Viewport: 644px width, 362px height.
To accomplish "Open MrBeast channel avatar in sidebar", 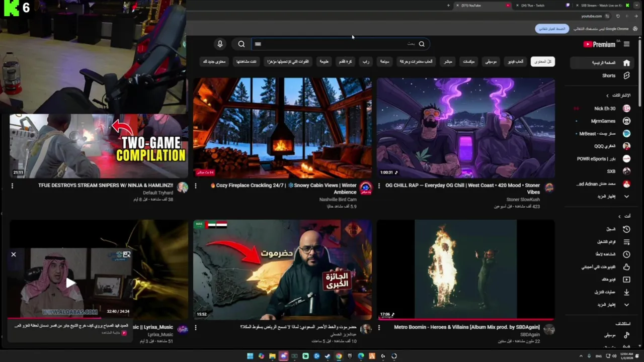I will (626, 133).
